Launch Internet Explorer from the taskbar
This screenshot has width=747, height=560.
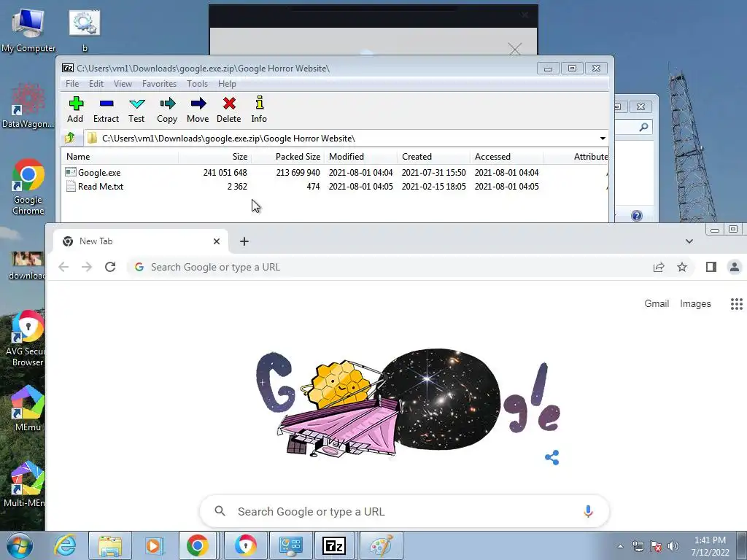(x=65, y=545)
